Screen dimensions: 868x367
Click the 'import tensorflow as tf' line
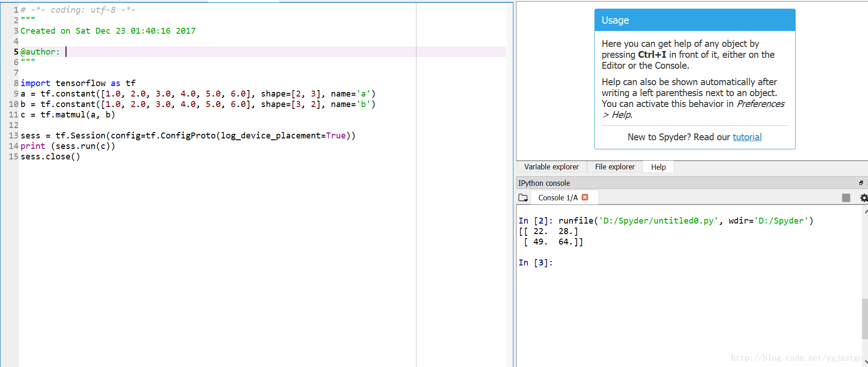[78, 83]
